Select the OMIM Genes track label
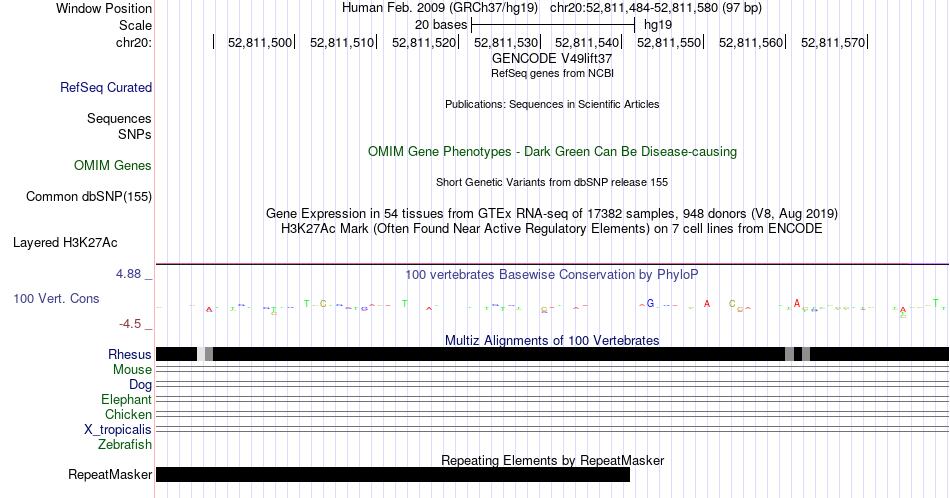The image size is (950, 498). tap(113, 165)
